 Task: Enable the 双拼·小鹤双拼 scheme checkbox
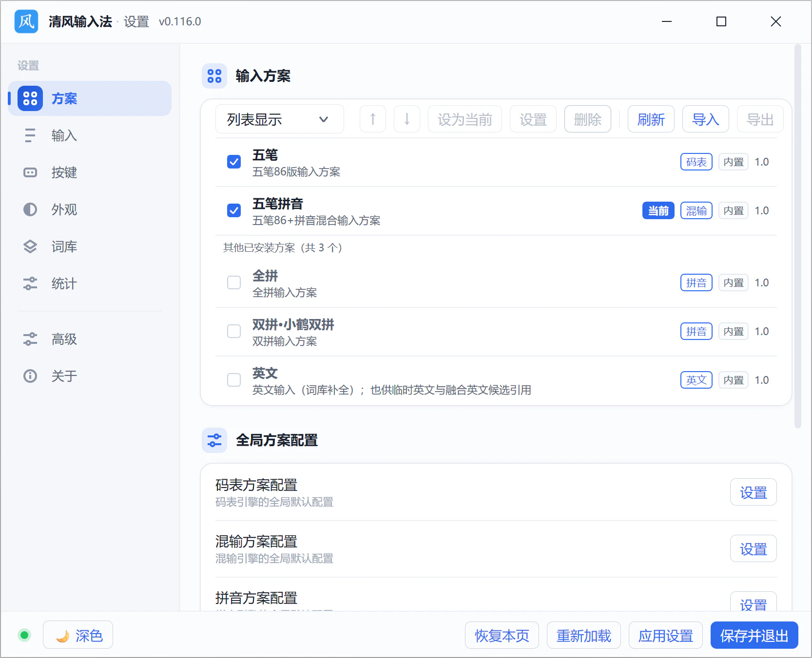click(234, 331)
